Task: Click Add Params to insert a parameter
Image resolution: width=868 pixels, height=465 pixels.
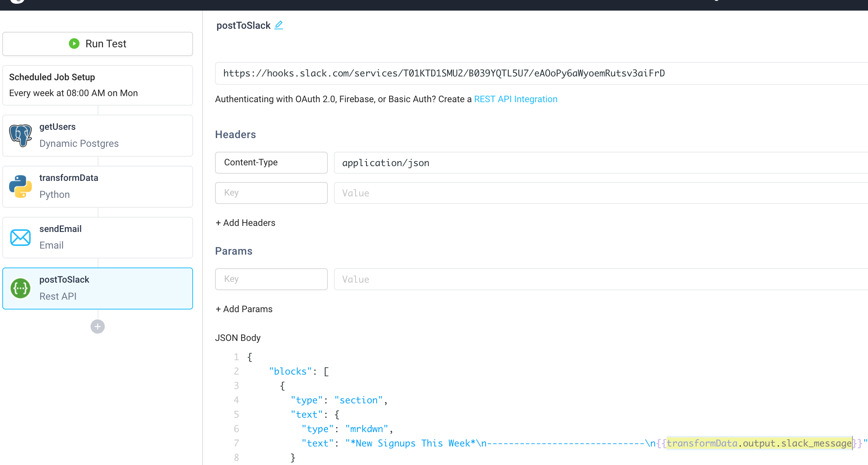Action: (x=244, y=309)
